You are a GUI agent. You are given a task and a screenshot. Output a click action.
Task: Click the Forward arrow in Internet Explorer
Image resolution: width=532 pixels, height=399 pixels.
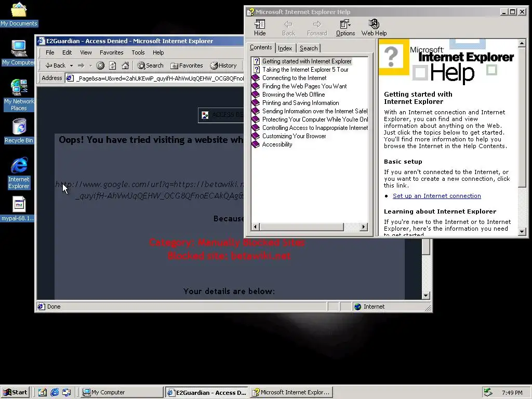(x=81, y=65)
